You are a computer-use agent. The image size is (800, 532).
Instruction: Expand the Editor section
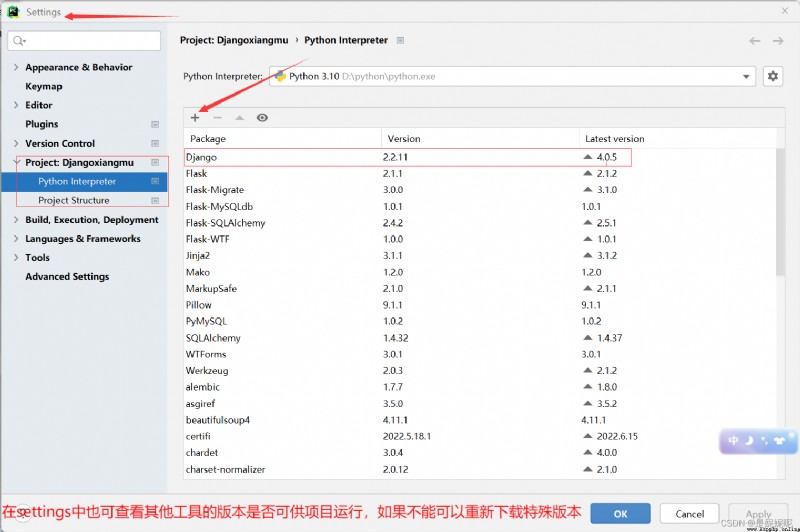16,105
